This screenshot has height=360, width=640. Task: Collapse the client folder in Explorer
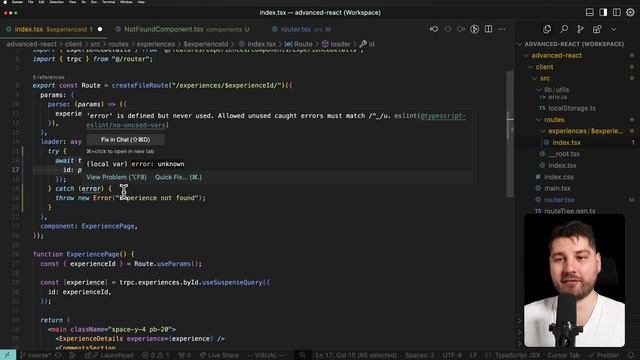coord(544,67)
